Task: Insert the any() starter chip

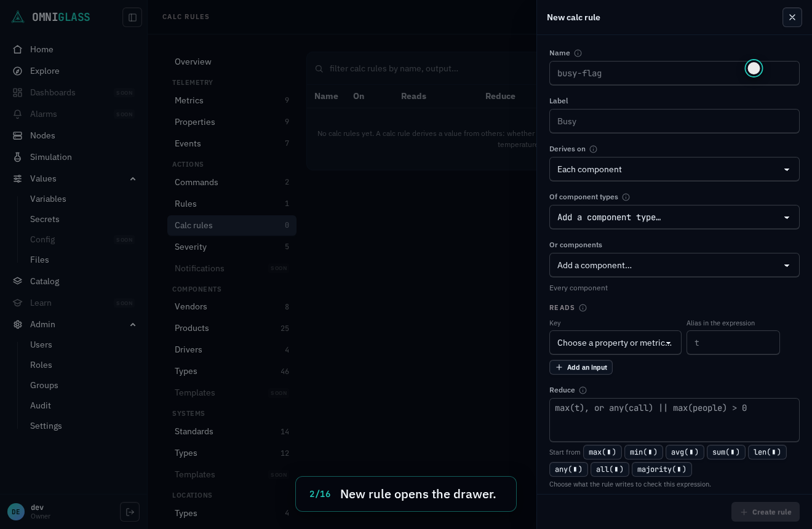Action: (568, 469)
